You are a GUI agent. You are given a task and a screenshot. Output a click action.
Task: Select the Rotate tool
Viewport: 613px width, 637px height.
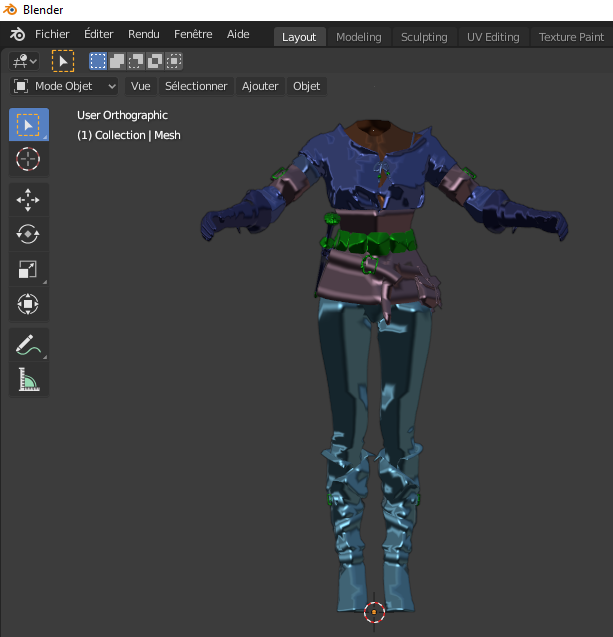(29, 234)
